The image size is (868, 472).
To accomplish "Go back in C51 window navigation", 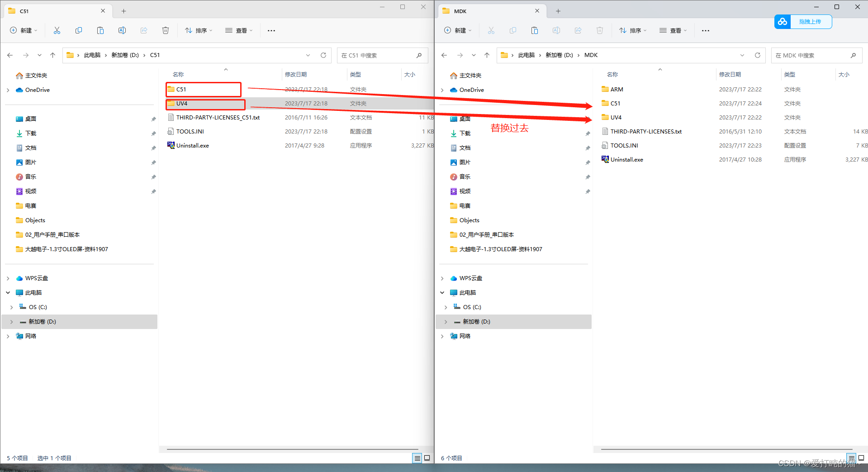I will [x=10, y=55].
